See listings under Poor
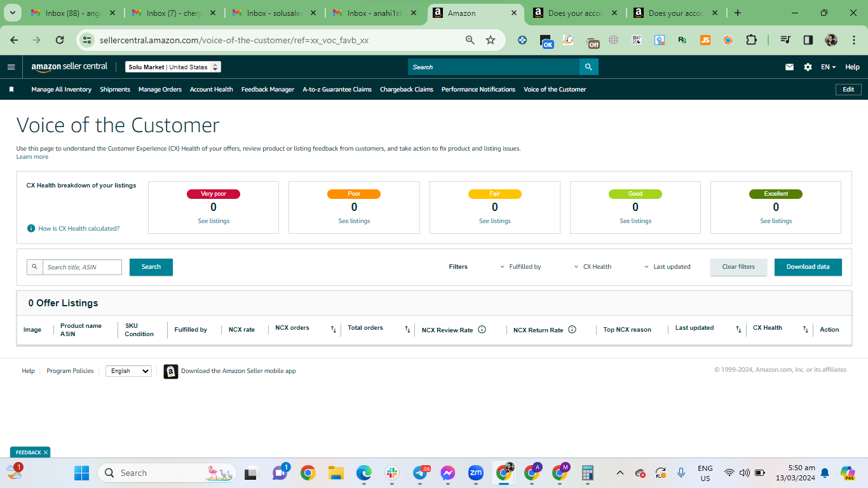This screenshot has width=868, height=488. [x=354, y=221]
